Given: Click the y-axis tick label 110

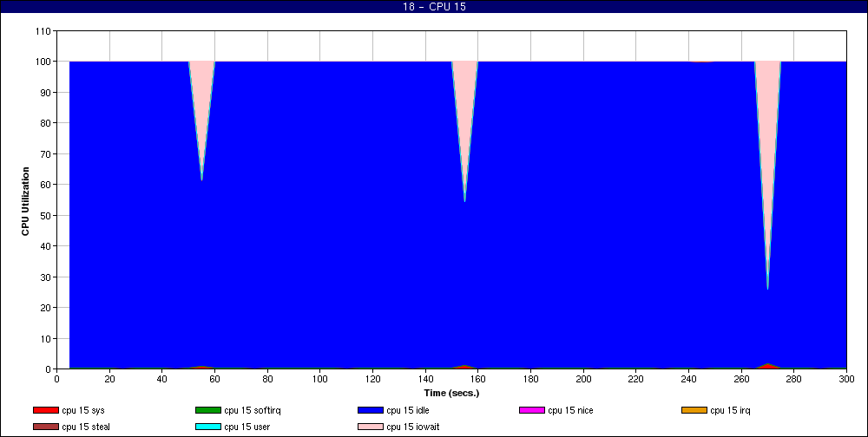Looking at the screenshot, I should (x=44, y=31).
